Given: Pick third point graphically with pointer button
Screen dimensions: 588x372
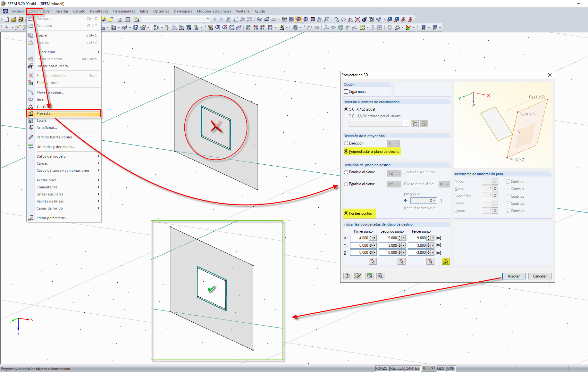Looking at the screenshot, I should [430, 261].
